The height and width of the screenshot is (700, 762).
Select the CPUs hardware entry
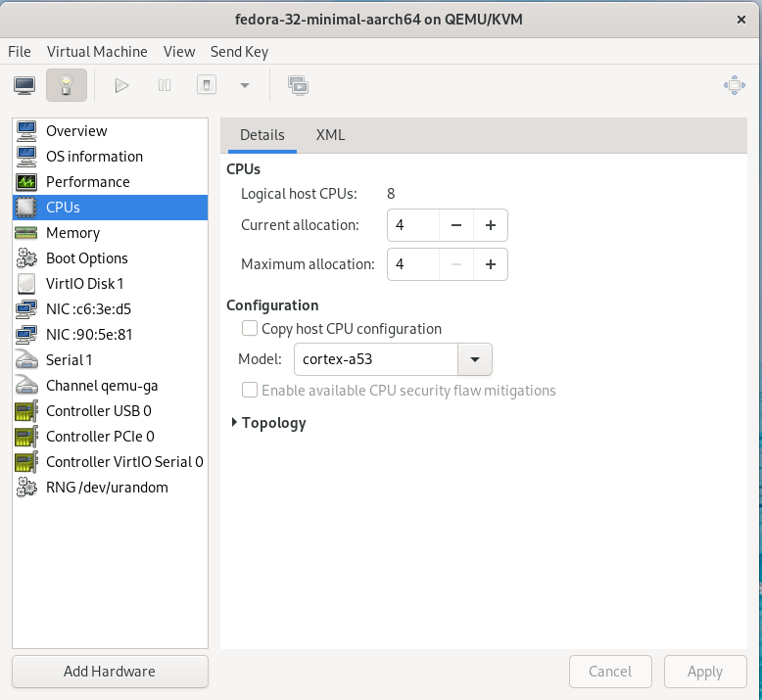(111, 208)
